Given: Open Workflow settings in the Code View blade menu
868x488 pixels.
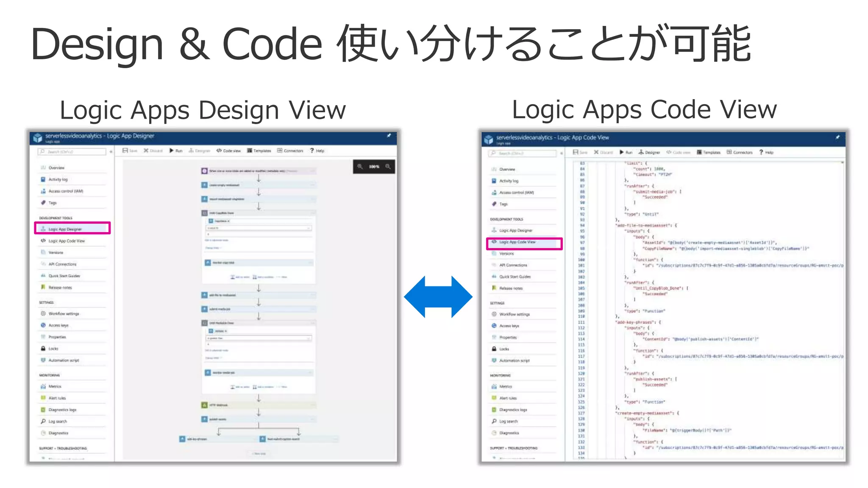Looking at the screenshot, I should point(514,314).
